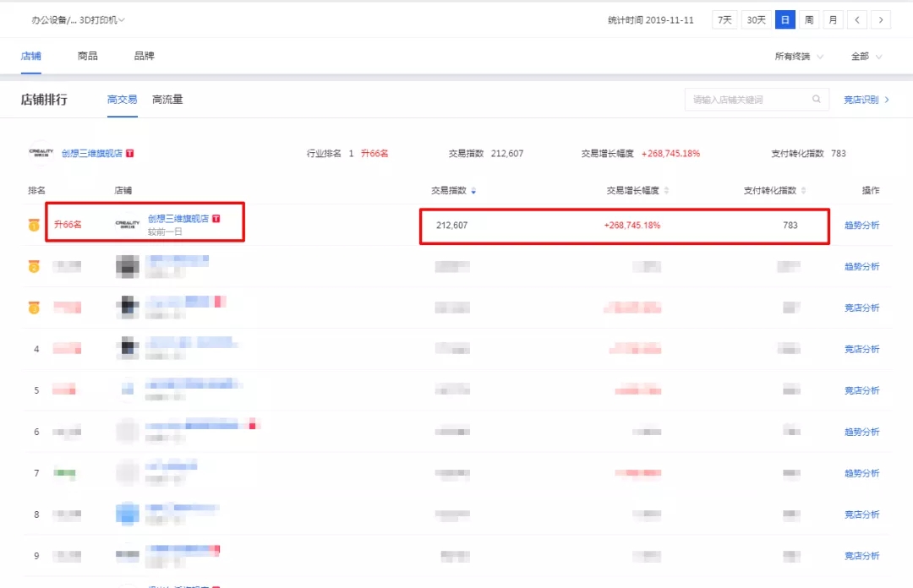
Task: Sort by 交易增长幅度 column arrow
Action: pos(666,190)
